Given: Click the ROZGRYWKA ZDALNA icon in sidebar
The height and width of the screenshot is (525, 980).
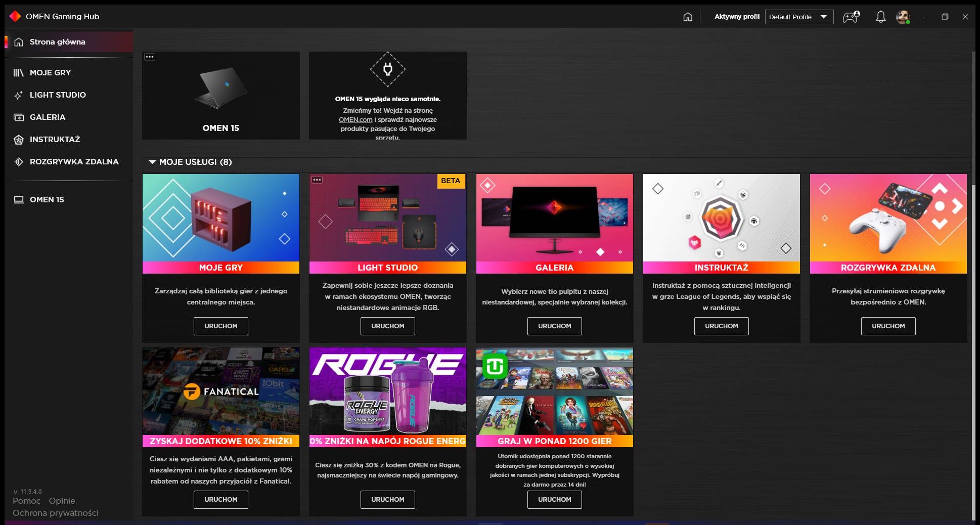Looking at the screenshot, I should (19, 162).
